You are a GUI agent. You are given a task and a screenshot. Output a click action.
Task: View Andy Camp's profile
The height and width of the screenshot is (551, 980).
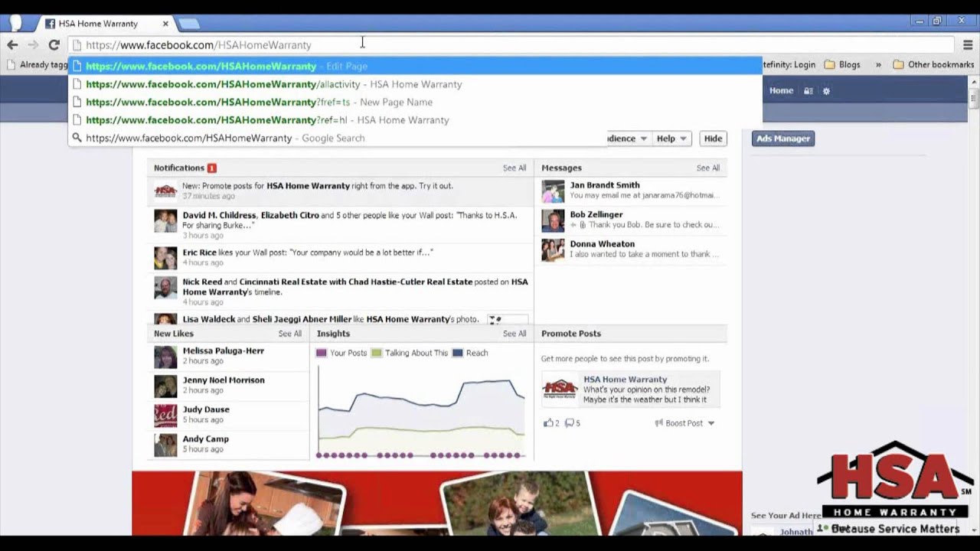coord(205,439)
